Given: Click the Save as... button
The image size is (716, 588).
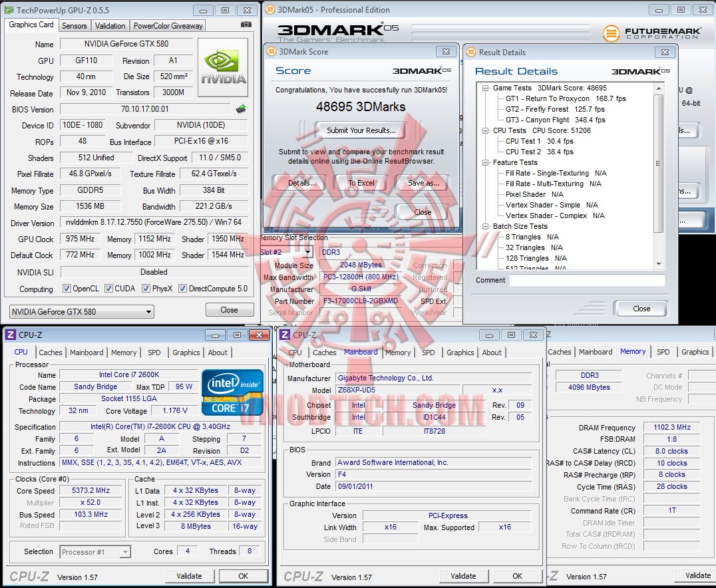Looking at the screenshot, I should pyautogui.click(x=424, y=183).
